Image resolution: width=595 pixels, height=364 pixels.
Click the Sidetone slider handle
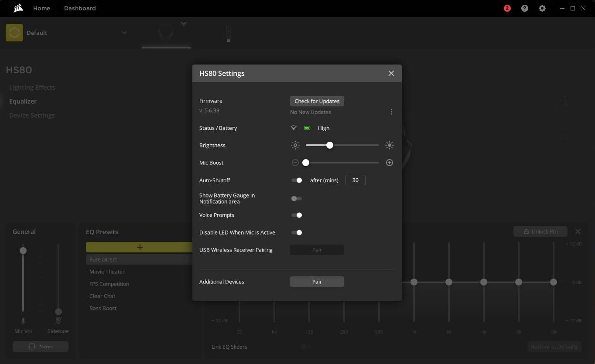point(58,312)
